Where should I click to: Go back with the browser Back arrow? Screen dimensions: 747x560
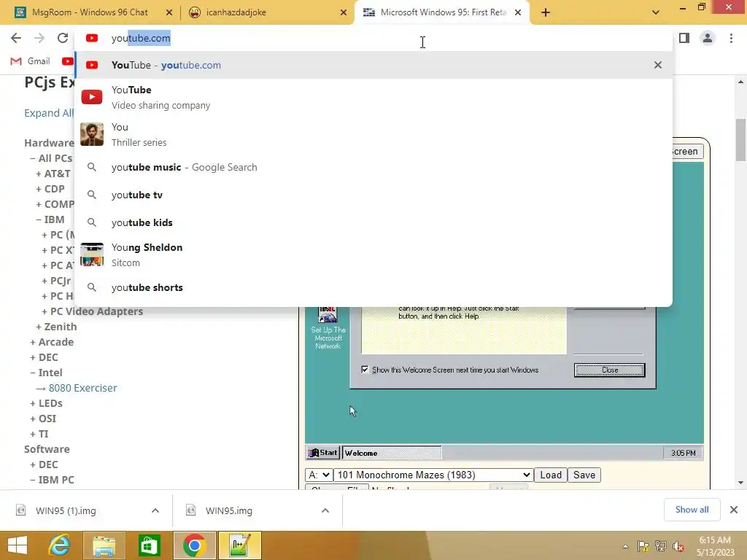16,38
